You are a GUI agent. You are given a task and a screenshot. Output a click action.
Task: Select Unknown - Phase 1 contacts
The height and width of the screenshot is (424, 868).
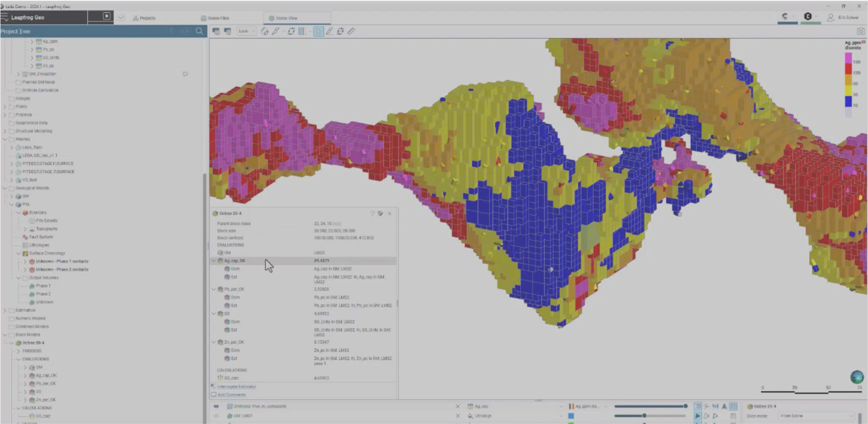tap(62, 261)
